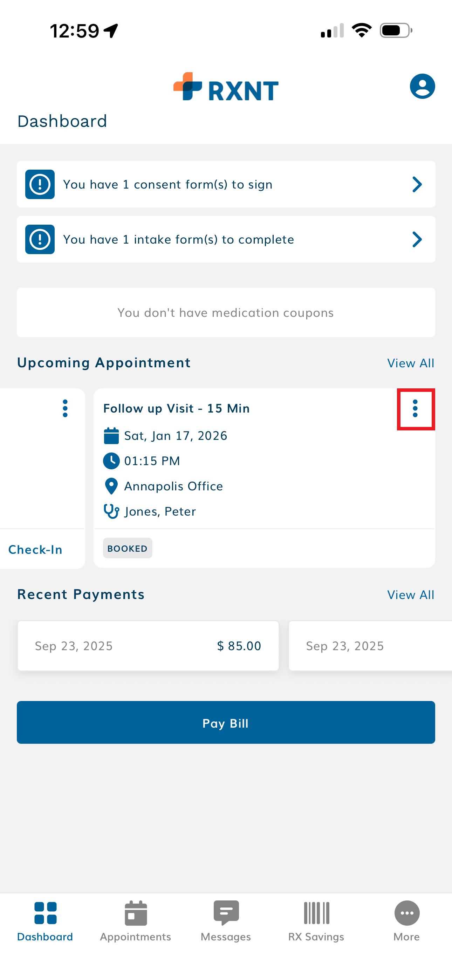Image resolution: width=452 pixels, height=980 pixels.
Task: Expand the consent form chevron arrow
Action: tap(417, 184)
